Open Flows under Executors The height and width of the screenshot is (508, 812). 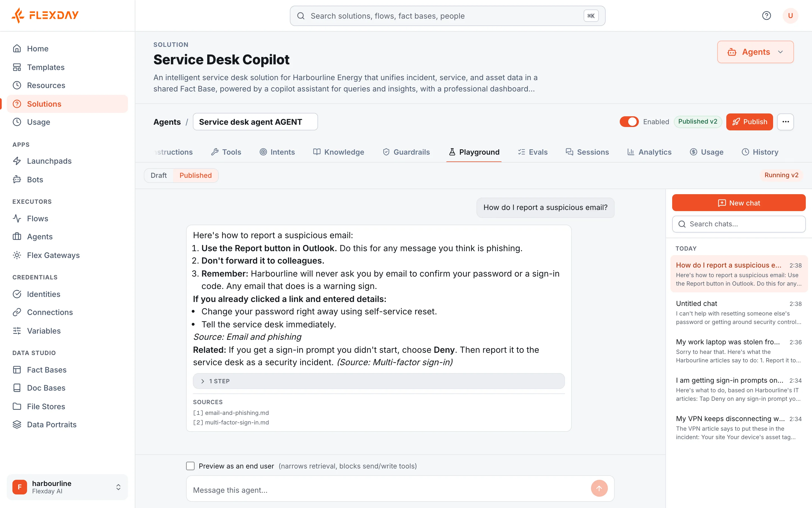click(67, 218)
